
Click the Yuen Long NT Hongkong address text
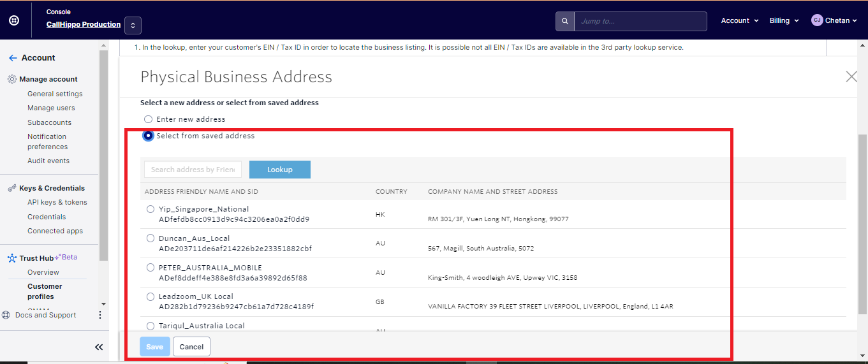point(498,219)
